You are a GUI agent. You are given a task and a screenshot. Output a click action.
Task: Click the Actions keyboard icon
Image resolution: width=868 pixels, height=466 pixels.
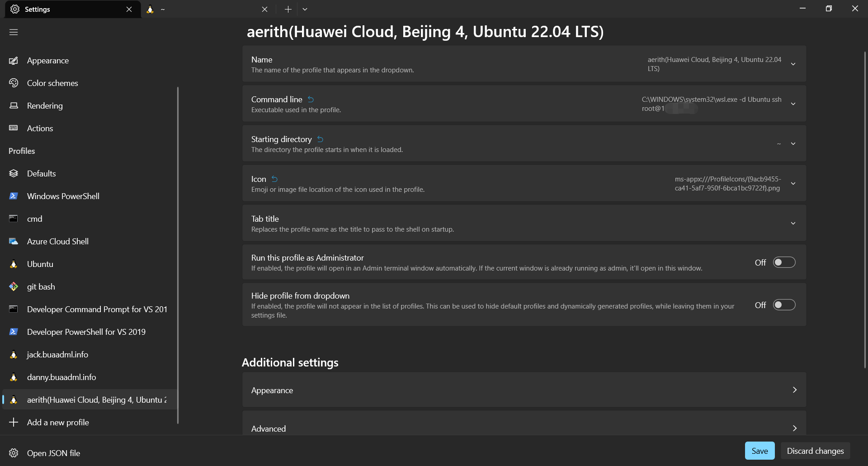(14, 128)
